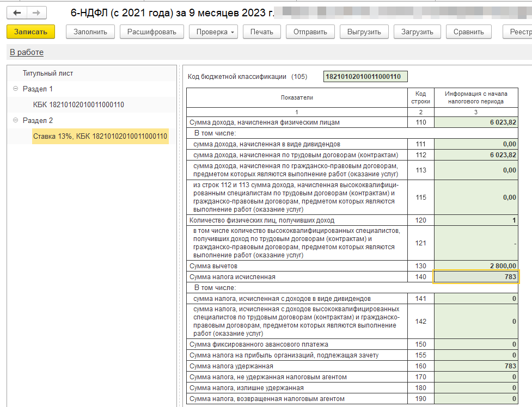Go back with the left arrow button
532x407 pixels.
pyautogui.click(x=17, y=13)
